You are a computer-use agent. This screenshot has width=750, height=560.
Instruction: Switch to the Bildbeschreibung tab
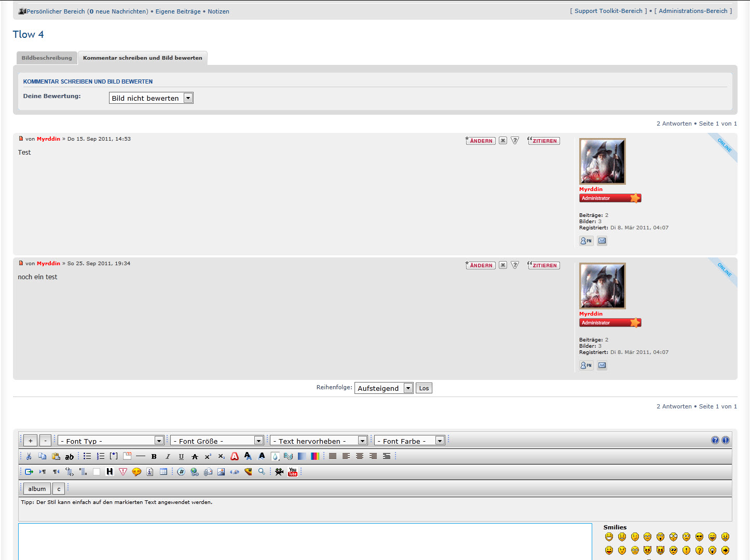(47, 58)
